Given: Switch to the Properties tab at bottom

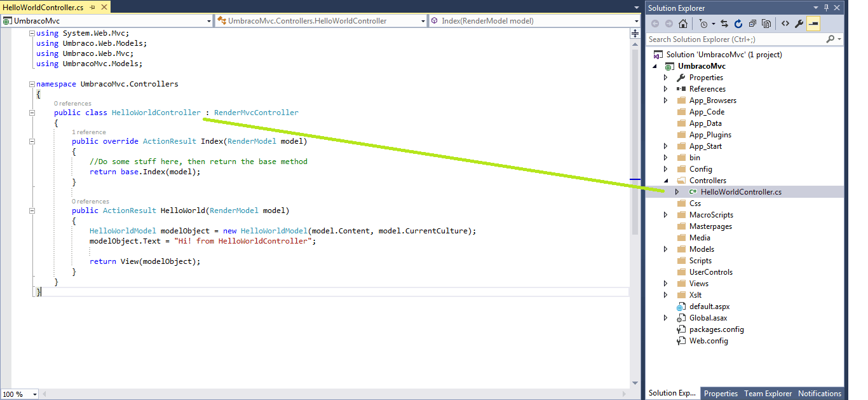Looking at the screenshot, I should pyautogui.click(x=721, y=393).
